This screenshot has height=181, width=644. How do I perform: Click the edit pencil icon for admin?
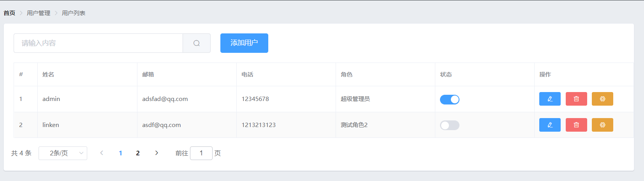pos(550,99)
